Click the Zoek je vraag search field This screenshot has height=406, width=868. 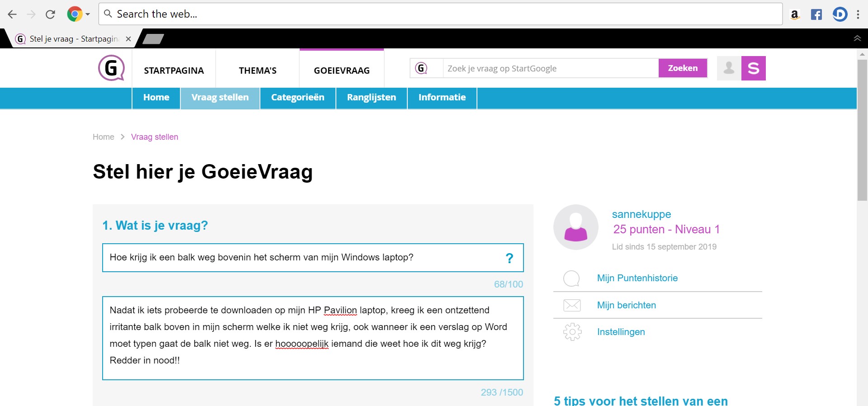click(x=550, y=68)
